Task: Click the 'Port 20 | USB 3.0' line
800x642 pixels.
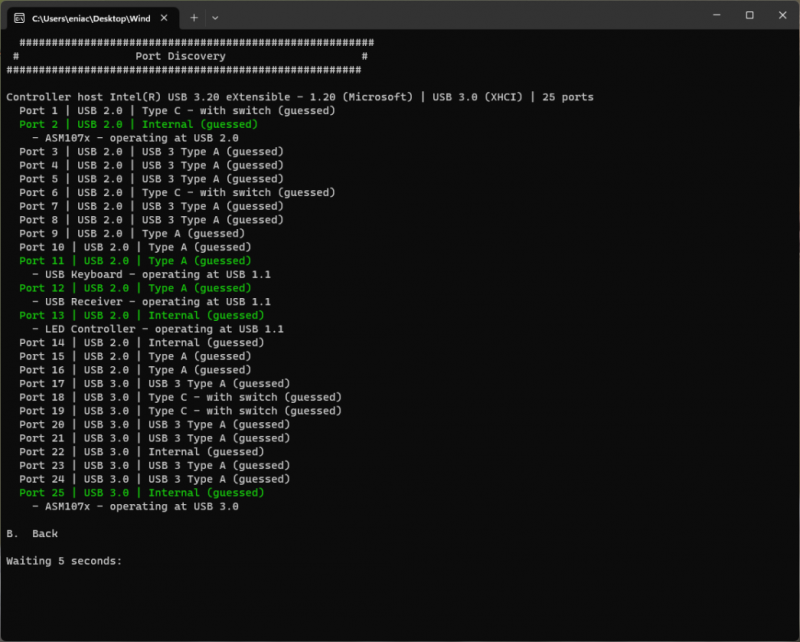Action: (155, 425)
